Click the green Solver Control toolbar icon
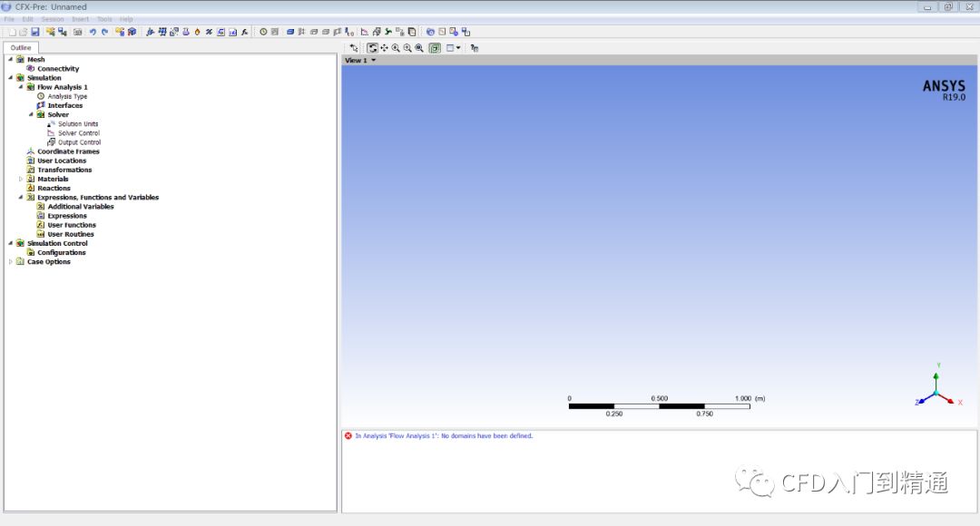Viewport: 980px width, 526px height. point(388,32)
